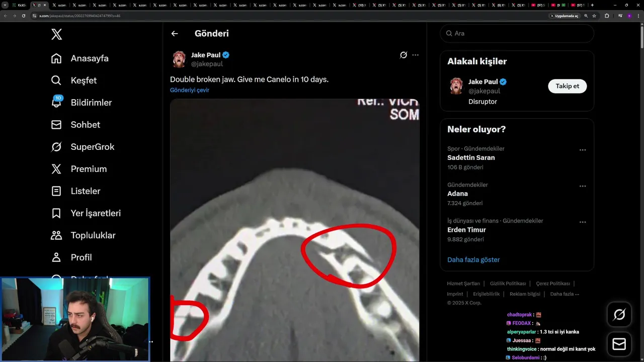Go back with the Gönderi back arrow
Screen dimensions: 644x362
(x=175, y=34)
